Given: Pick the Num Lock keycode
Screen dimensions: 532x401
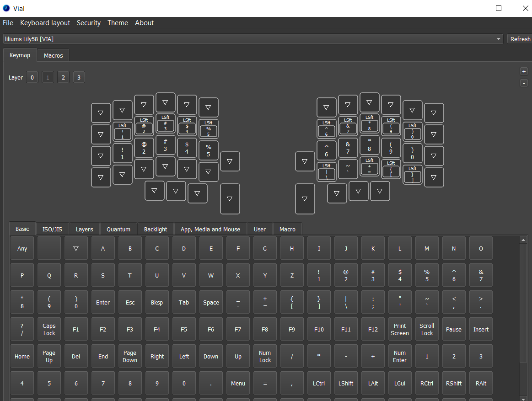Looking at the screenshot, I should tap(265, 357).
